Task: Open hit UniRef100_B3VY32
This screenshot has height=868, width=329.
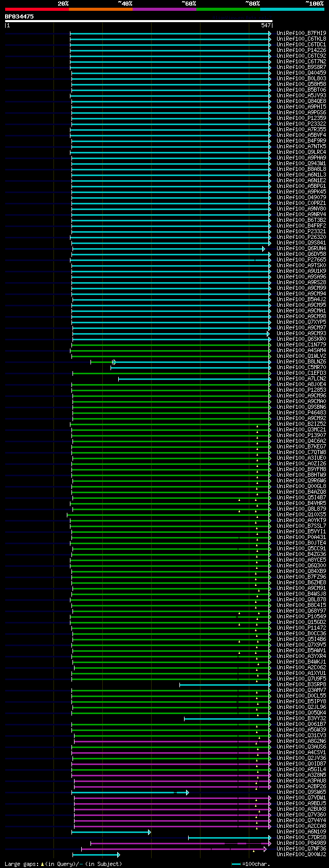Action: coord(301,718)
